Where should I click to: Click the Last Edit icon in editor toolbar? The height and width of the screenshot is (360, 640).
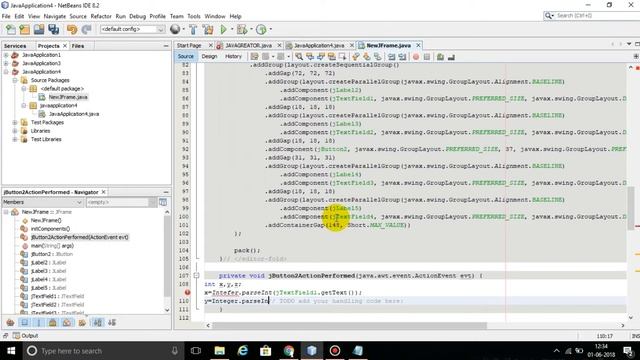click(254, 57)
